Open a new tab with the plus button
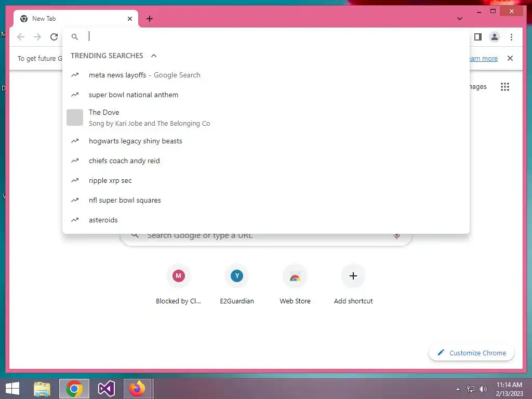The width and height of the screenshot is (532, 399). (150, 19)
